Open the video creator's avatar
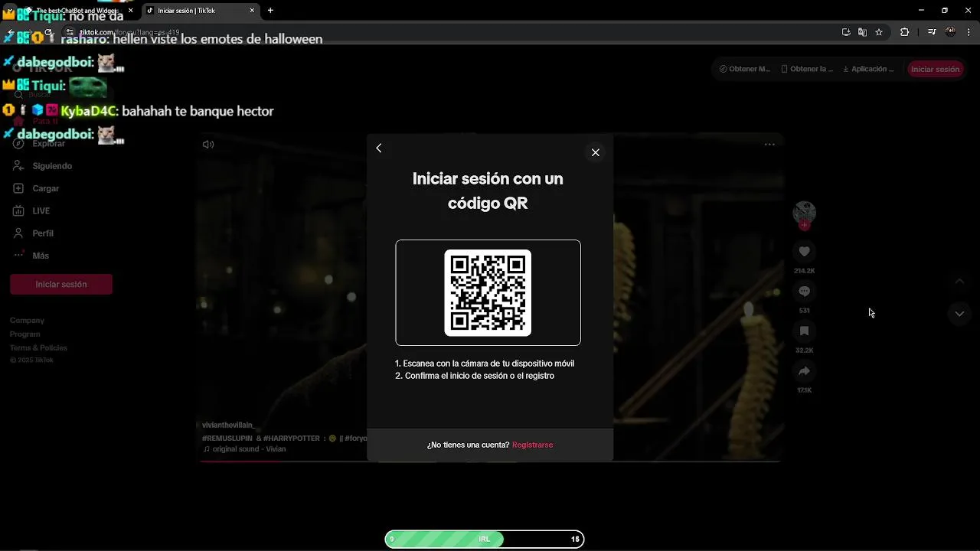The image size is (980, 551). click(804, 212)
